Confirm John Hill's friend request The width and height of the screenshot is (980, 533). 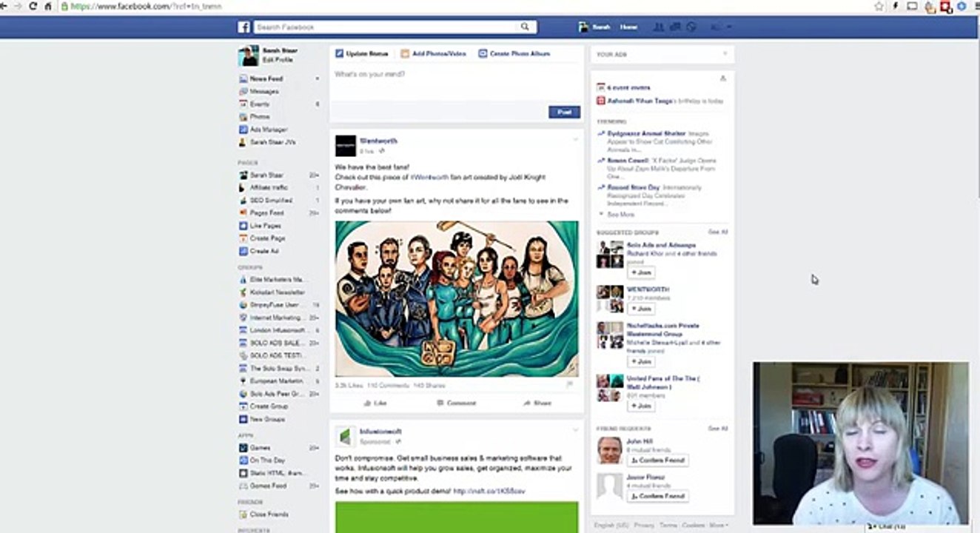coord(657,460)
